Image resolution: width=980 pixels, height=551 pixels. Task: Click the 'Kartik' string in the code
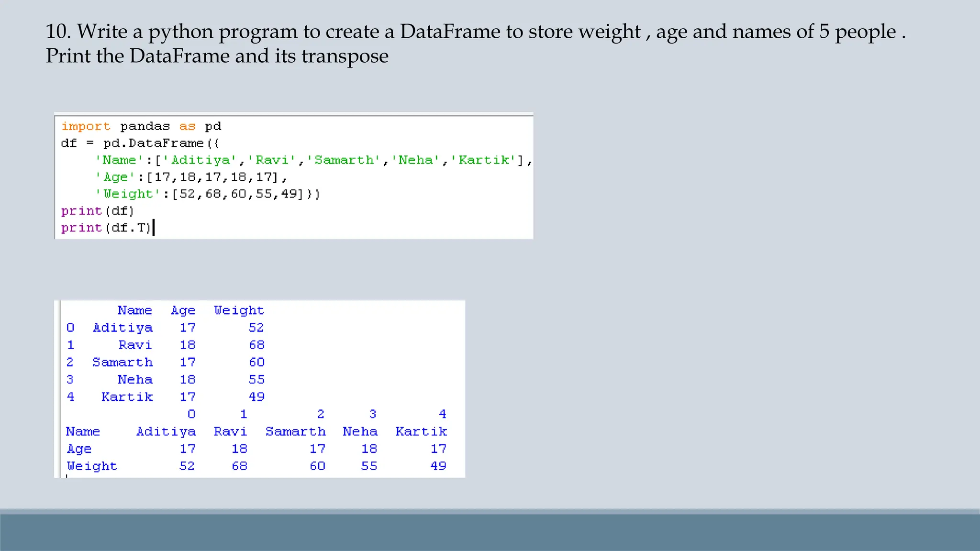click(x=484, y=160)
